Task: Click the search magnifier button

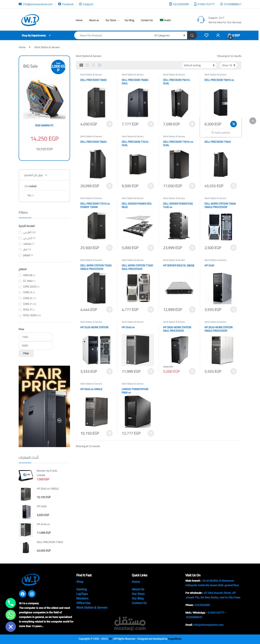Action: pyautogui.click(x=192, y=36)
